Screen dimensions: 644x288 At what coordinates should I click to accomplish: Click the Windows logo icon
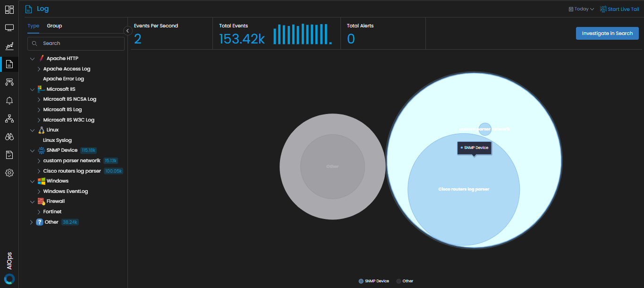click(x=41, y=181)
